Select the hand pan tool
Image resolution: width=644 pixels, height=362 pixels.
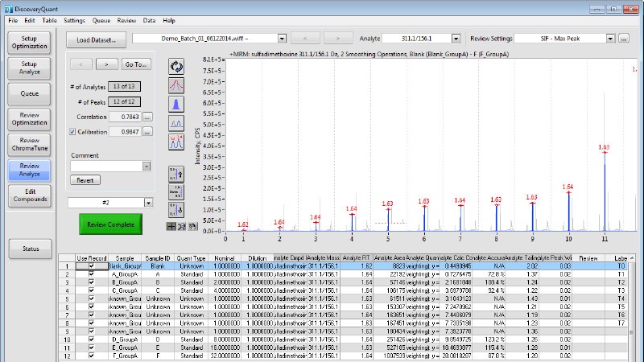pyautogui.click(x=192, y=226)
